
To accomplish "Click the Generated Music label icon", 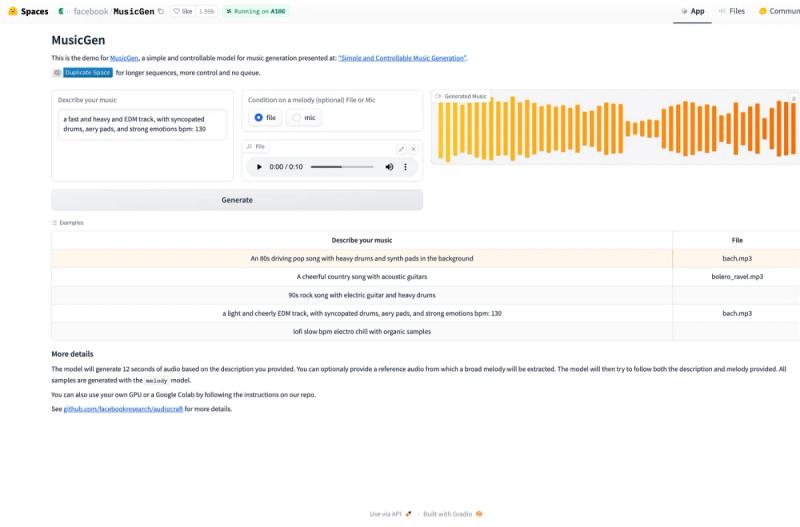I will pyautogui.click(x=438, y=96).
